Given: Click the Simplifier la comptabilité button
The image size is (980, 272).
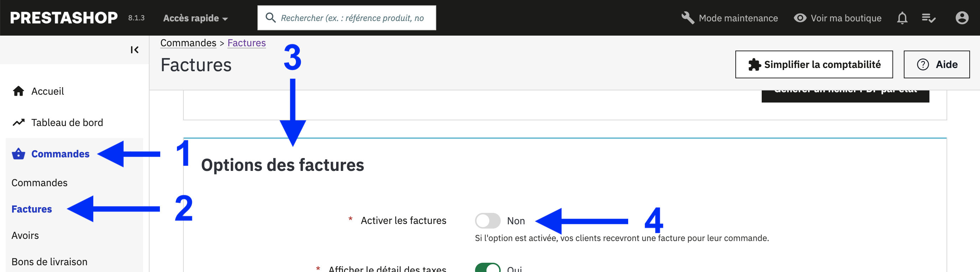Looking at the screenshot, I should [814, 65].
